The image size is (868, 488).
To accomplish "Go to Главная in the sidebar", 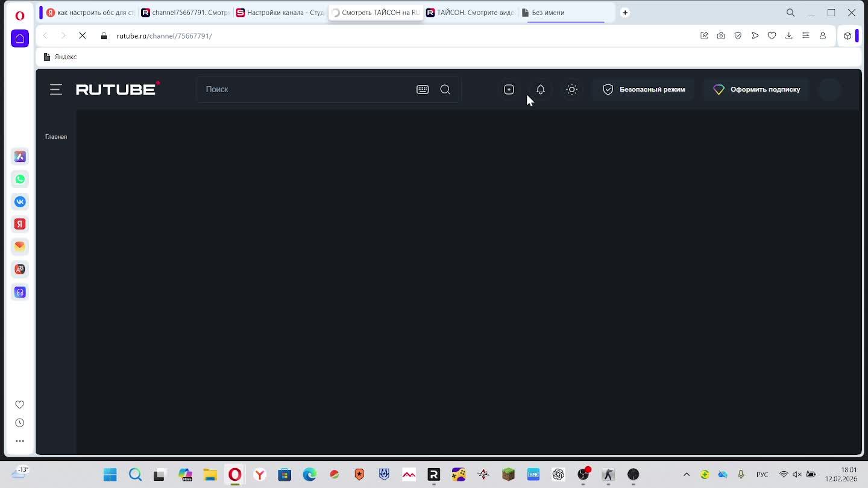I will (56, 137).
